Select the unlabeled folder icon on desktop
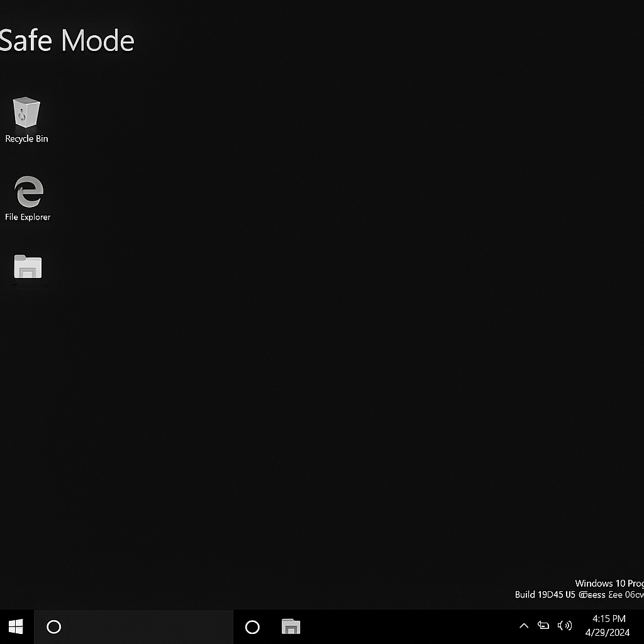The width and height of the screenshot is (644, 644). click(x=28, y=267)
